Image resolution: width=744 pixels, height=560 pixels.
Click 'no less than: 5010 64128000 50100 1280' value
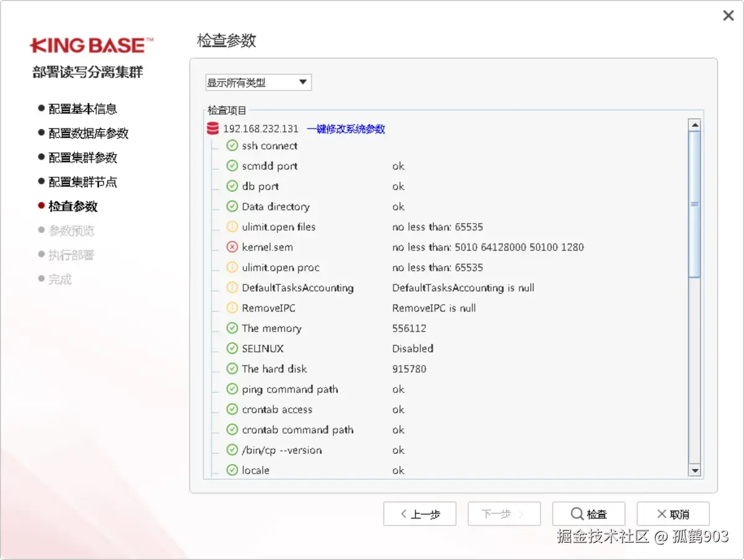488,247
